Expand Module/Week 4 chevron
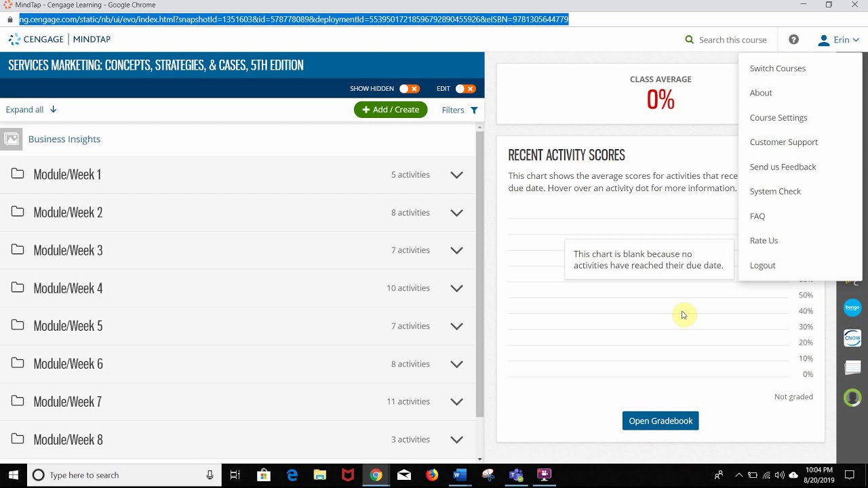 point(457,288)
